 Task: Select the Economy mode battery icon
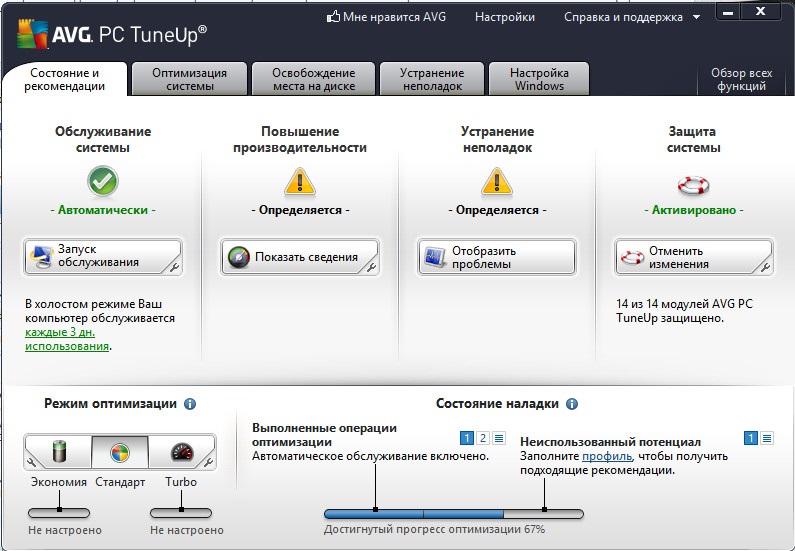point(57,452)
